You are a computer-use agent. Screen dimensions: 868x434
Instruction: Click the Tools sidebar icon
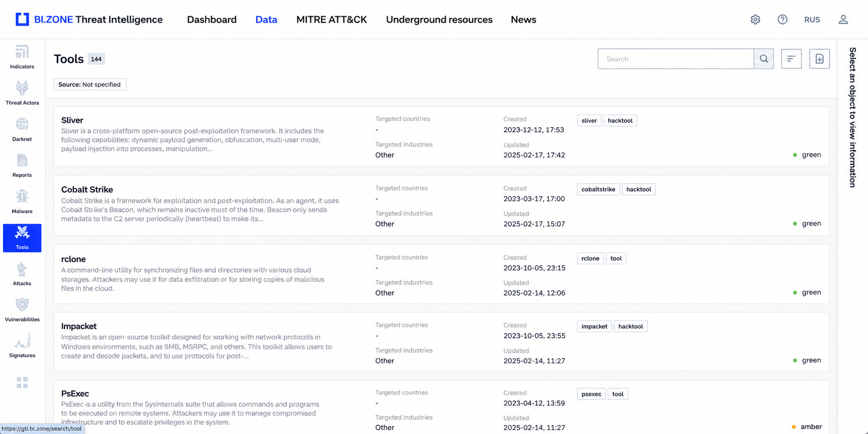click(x=22, y=238)
